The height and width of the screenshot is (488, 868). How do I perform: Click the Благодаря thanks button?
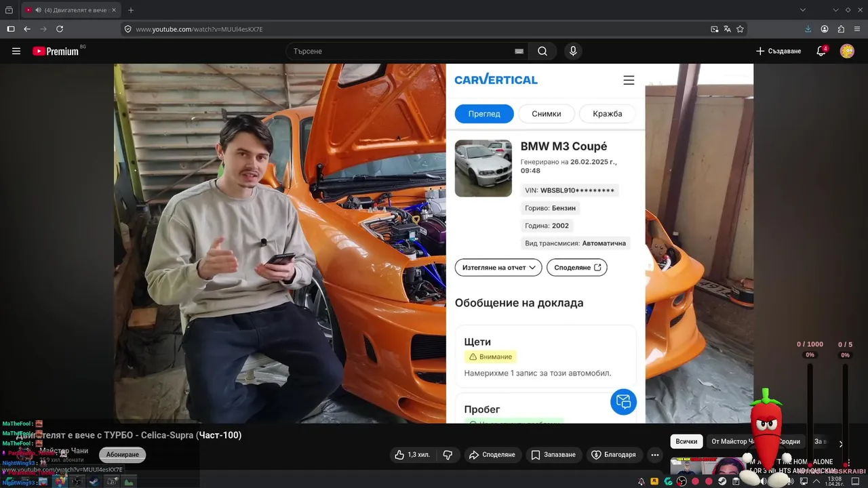tap(614, 455)
